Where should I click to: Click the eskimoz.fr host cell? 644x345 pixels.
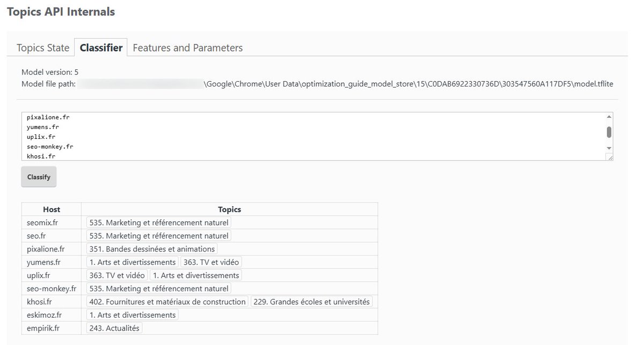pyautogui.click(x=52, y=315)
